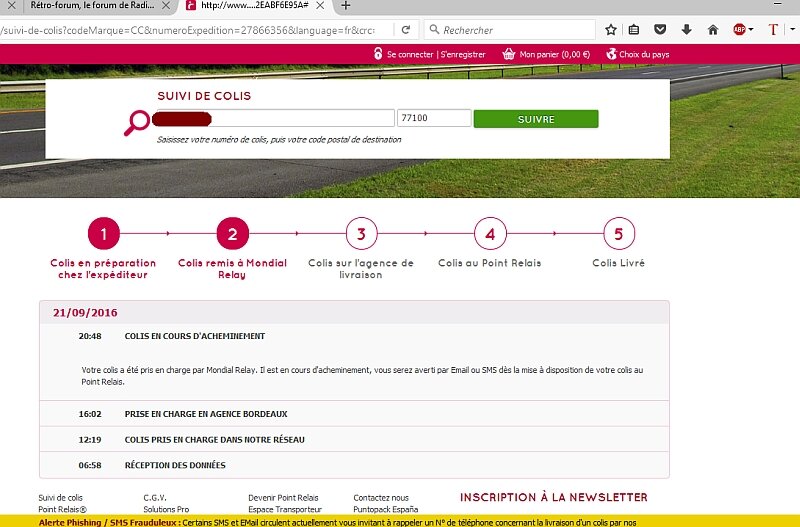Open the S'enregistrer link
The image size is (800, 527).
(x=463, y=55)
